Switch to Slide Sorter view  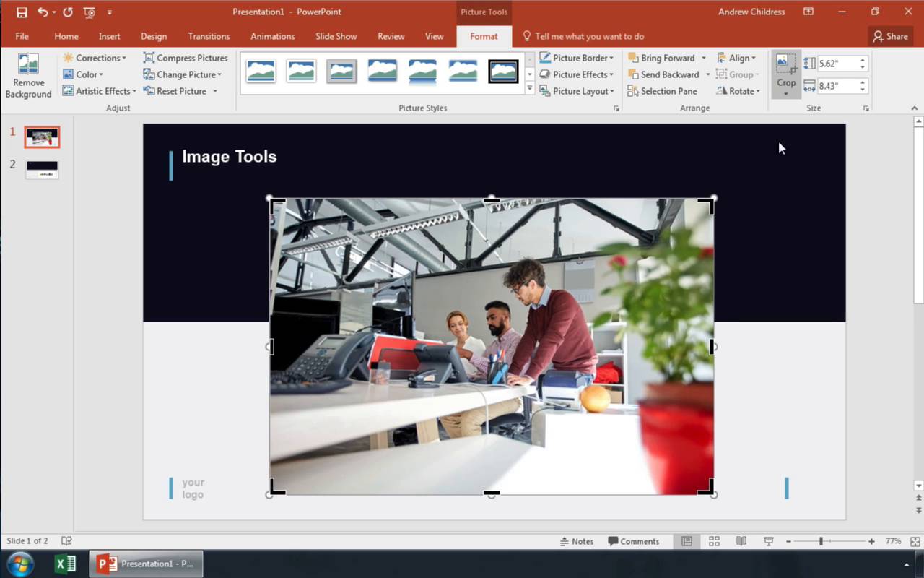coord(714,540)
